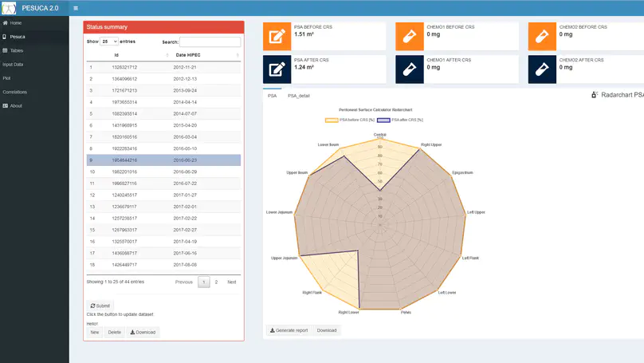Click the Tables grid icon
The image size is (644, 363).
[5, 50]
